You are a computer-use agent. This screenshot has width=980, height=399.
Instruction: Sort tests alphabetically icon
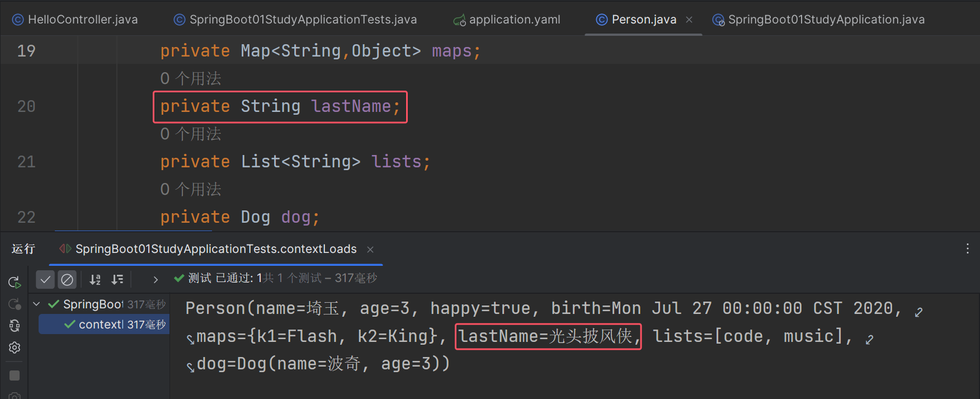95,279
